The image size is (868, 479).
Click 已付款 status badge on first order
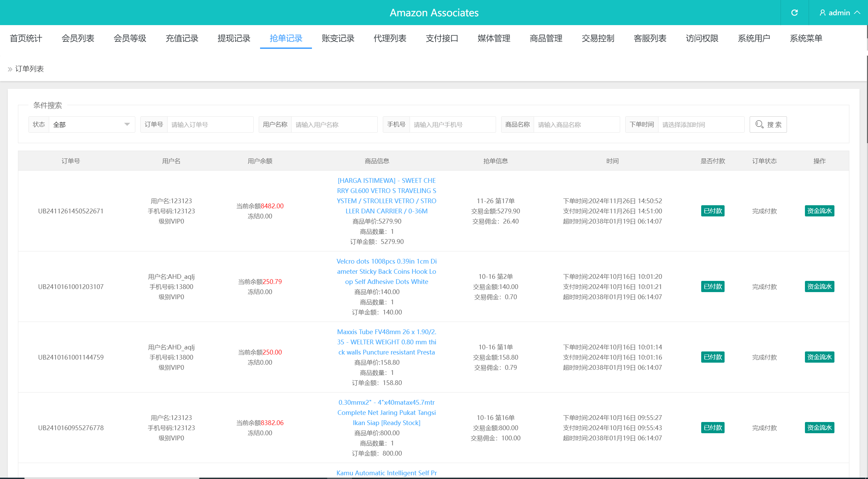tap(712, 211)
